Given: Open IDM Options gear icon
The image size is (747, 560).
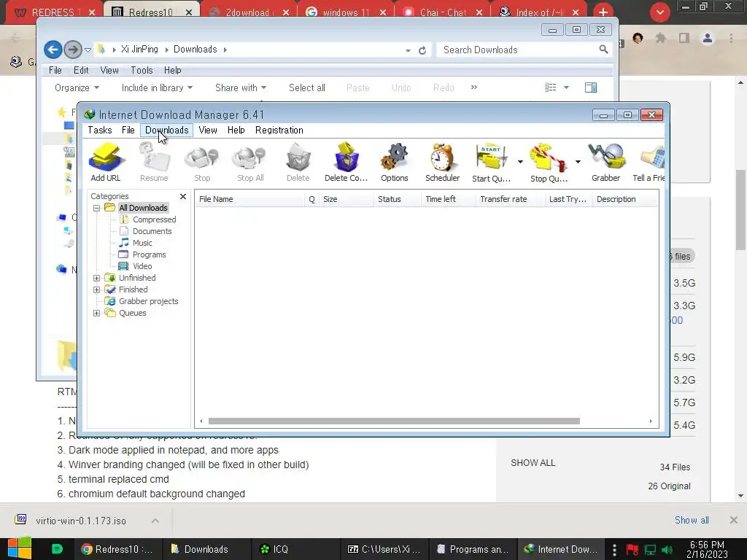Looking at the screenshot, I should point(395,162).
